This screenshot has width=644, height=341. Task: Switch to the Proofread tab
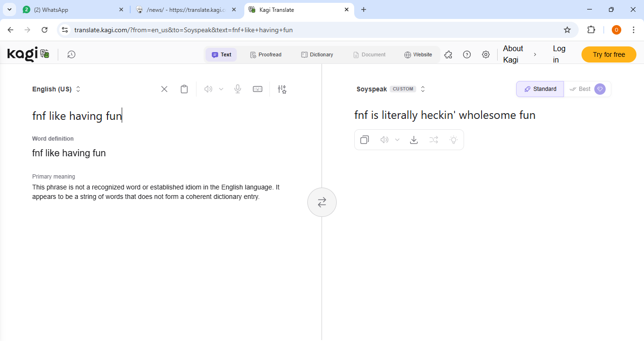coord(266,54)
